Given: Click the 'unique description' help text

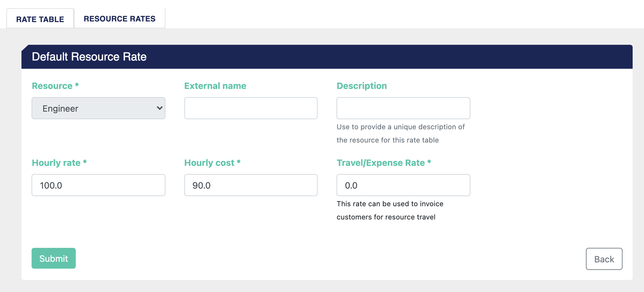Looking at the screenshot, I should click(401, 133).
